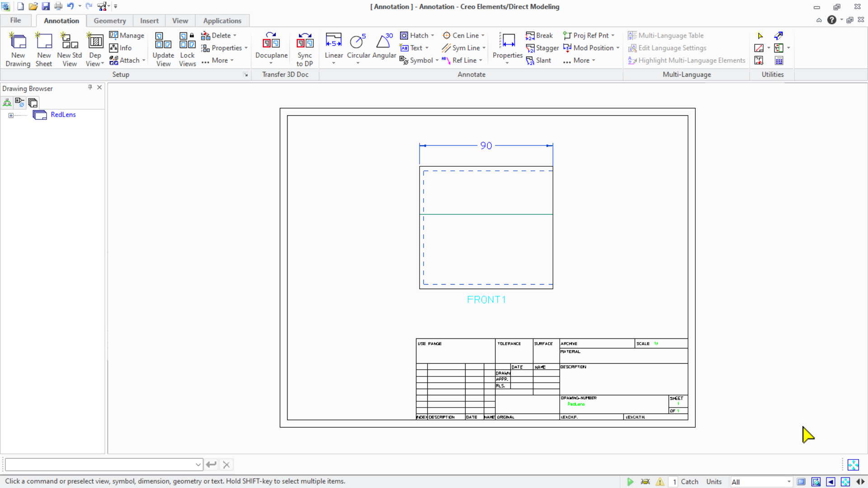This screenshot has width=868, height=488.
Task: Select the Lock Views tool
Action: (x=187, y=50)
